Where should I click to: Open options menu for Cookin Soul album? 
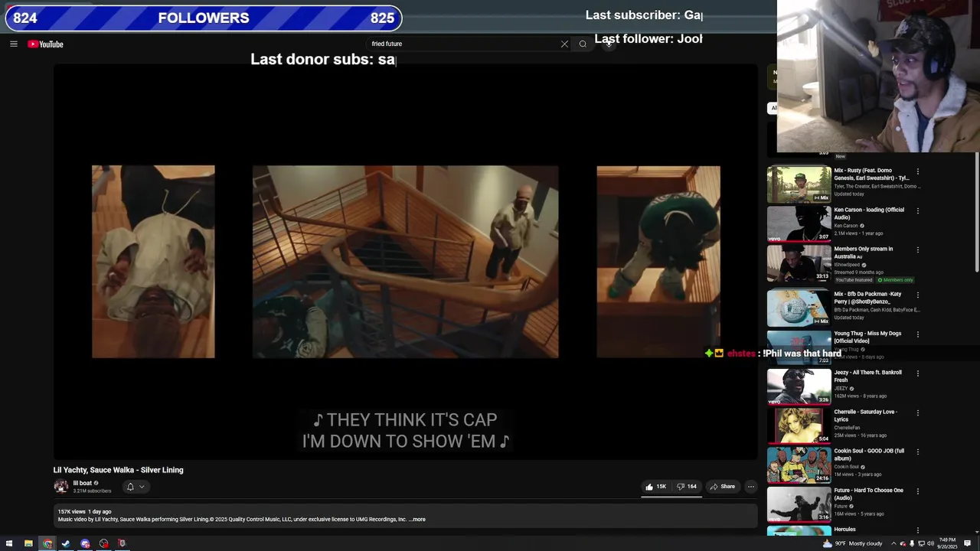coord(917,452)
